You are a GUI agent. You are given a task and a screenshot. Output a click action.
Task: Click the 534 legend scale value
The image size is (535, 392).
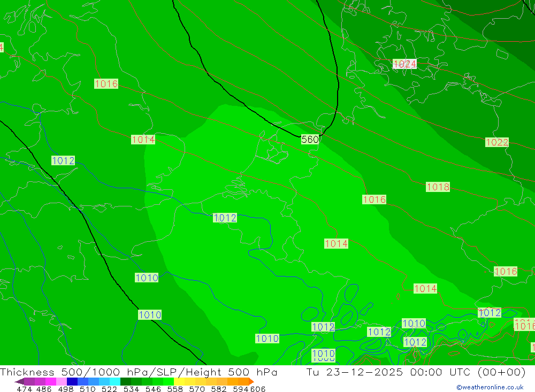point(131,389)
